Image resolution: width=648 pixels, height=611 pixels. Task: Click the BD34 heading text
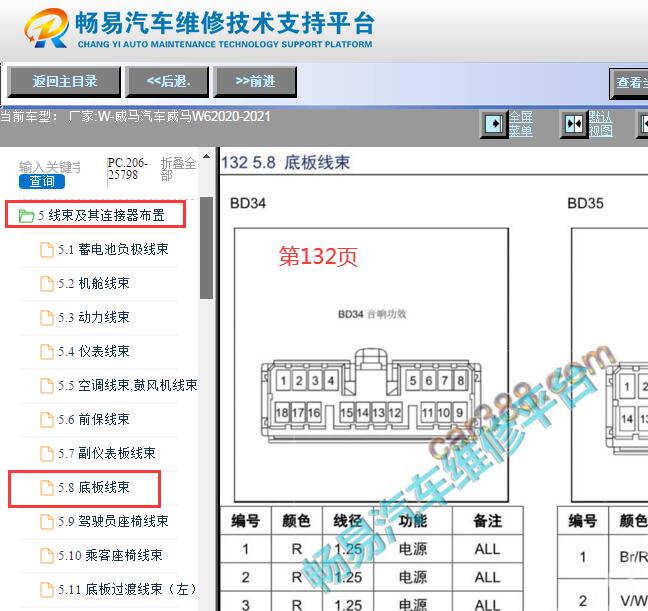248,203
